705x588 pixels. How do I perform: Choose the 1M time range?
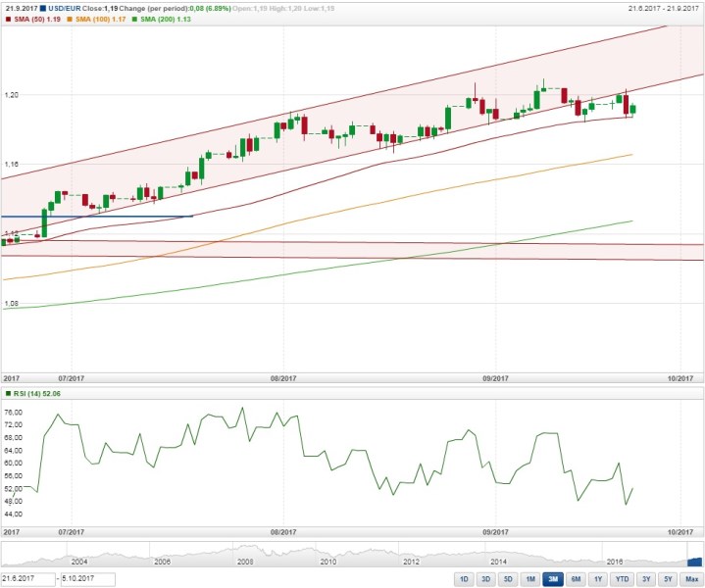tap(529, 579)
